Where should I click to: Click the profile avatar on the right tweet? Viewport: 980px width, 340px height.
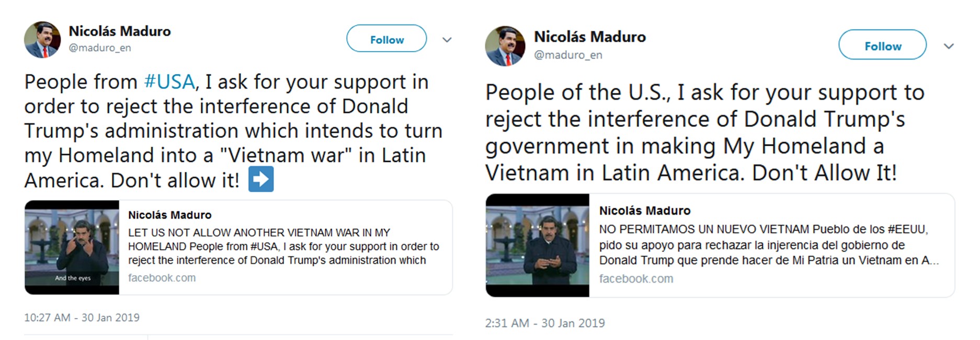pos(506,45)
